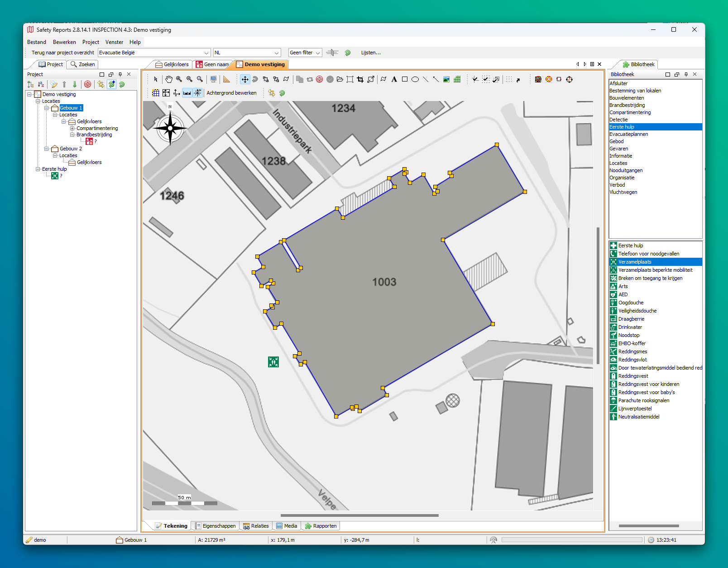Toggle auto-refresh with plus in Project toolbar
Viewport: 728px width, 568px height.
(111, 84)
